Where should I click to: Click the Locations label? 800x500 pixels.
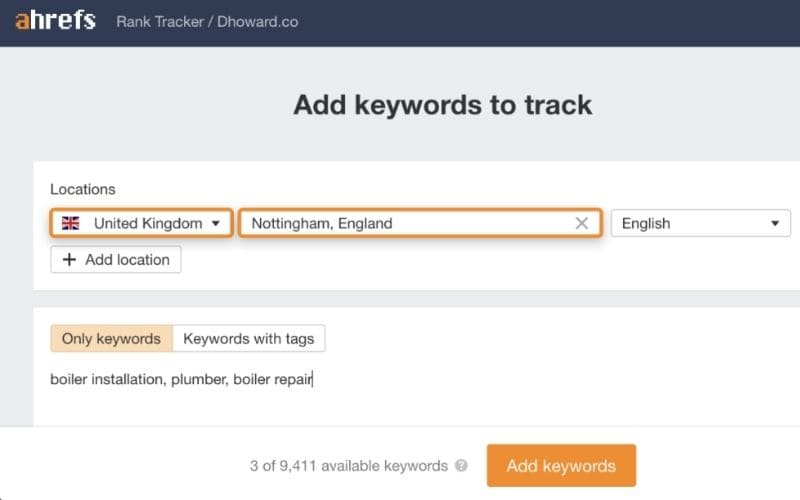(83, 189)
